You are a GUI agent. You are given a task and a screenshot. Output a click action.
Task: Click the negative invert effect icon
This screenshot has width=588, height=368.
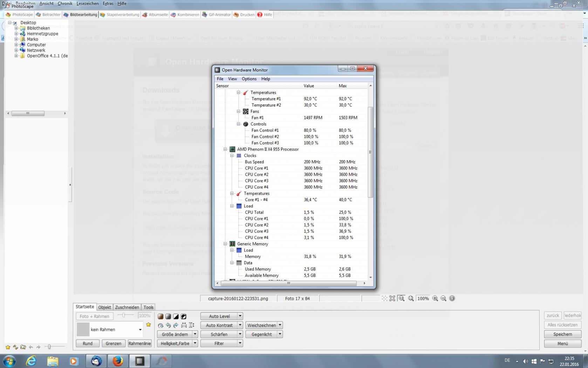tap(184, 316)
